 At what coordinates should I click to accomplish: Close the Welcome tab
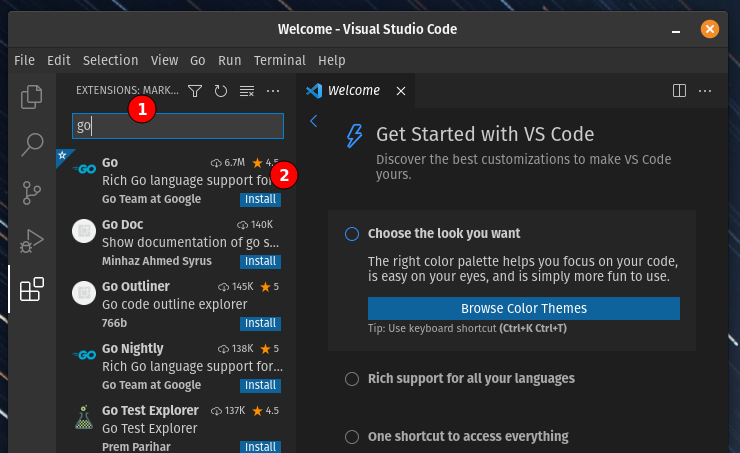pos(401,91)
